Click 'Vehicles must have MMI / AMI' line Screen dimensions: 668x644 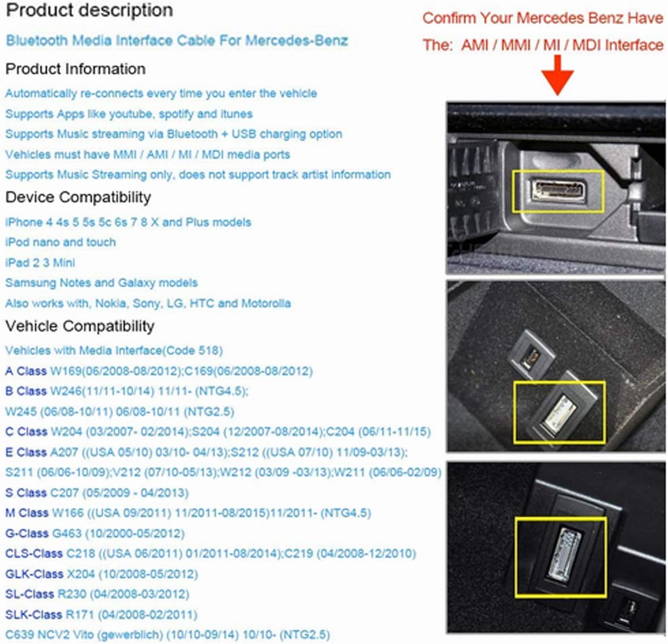[147, 154]
